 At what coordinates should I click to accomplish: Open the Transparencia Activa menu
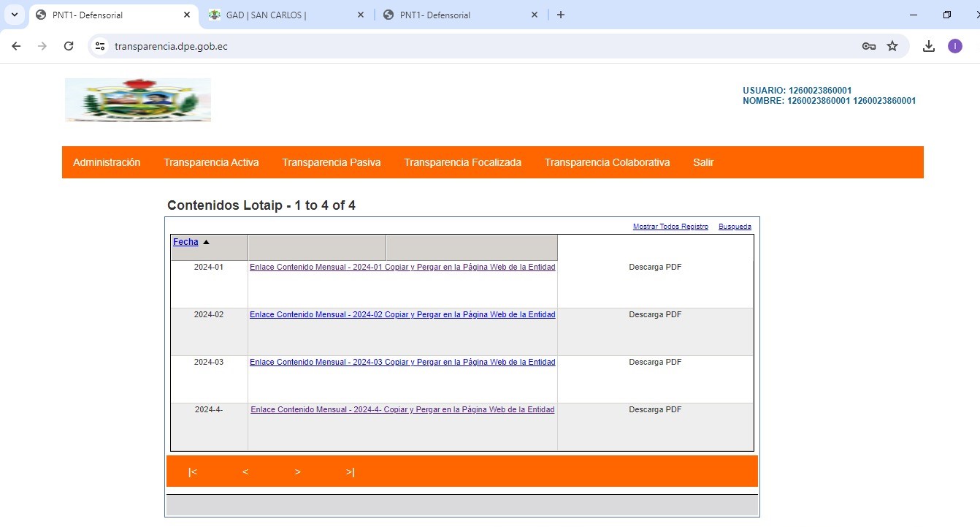(x=211, y=162)
